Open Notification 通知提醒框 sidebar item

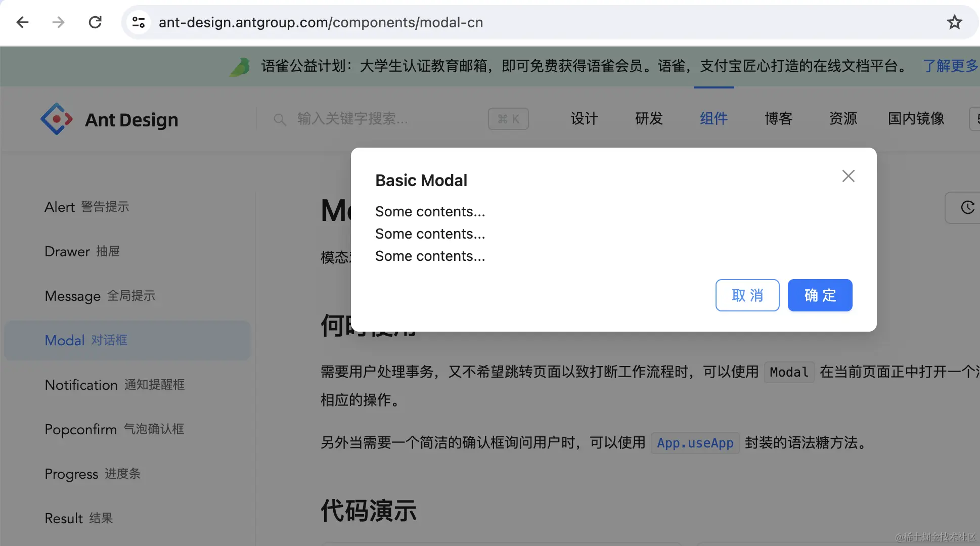115,385
